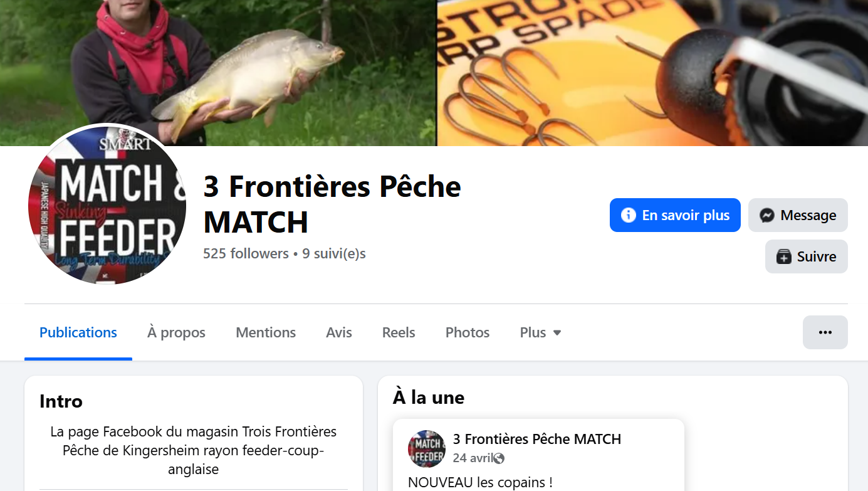This screenshot has height=491, width=868.
Task: Click the En savoir plus button
Action: point(675,215)
